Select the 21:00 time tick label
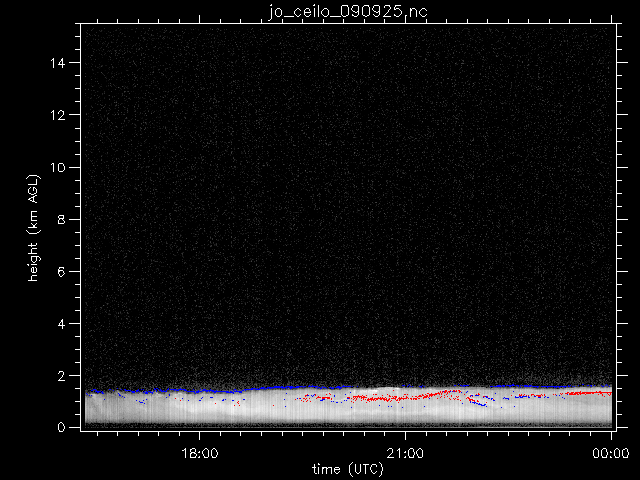 click(404, 453)
